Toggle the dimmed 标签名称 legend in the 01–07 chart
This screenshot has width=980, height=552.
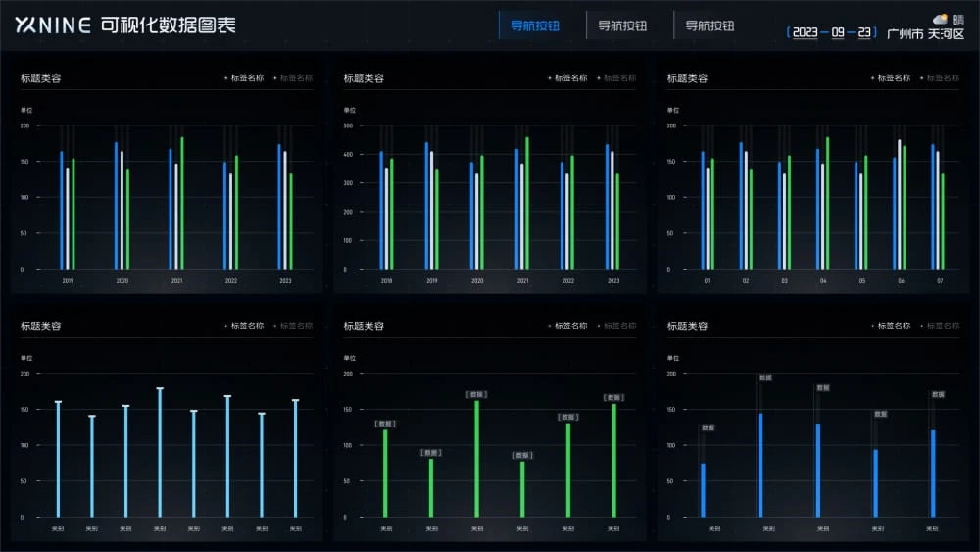943,78
